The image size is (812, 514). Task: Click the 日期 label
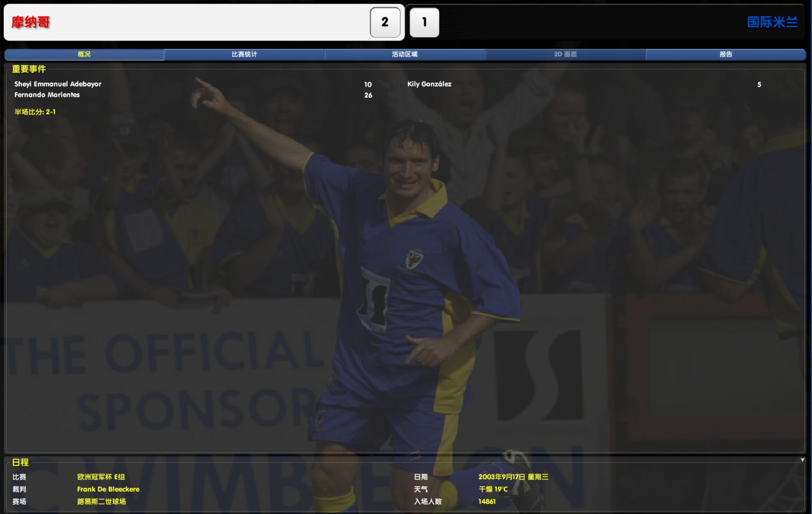click(421, 477)
